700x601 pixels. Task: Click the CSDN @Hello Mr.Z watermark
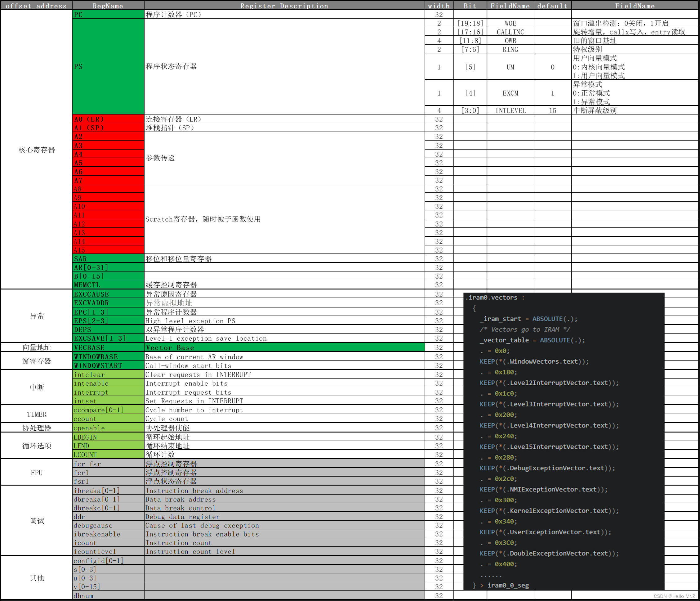point(674,596)
